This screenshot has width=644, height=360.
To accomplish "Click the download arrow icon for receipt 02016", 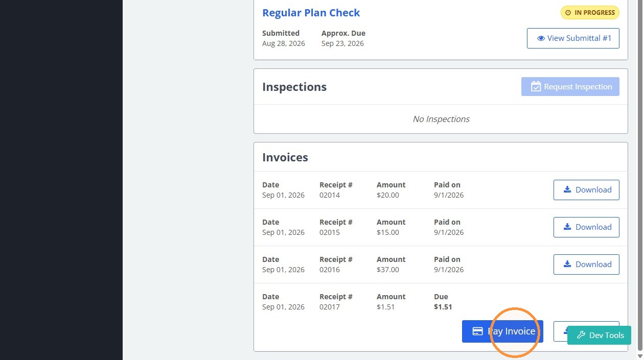I will pyautogui.click(x=567, y=265).
